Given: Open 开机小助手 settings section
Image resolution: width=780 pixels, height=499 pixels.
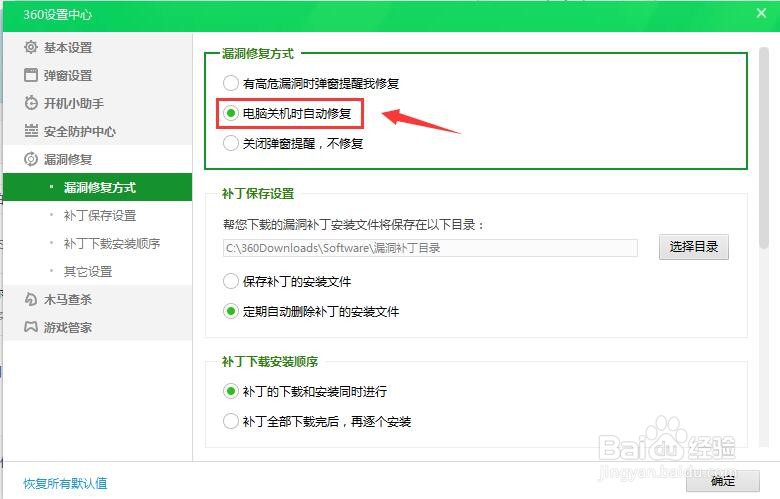Looking at the screenshot, I should click(98, 103).
